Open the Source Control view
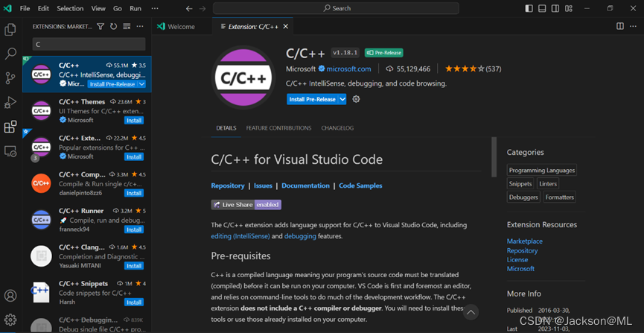Screen dimensions: 644x333 pos(10,77)
